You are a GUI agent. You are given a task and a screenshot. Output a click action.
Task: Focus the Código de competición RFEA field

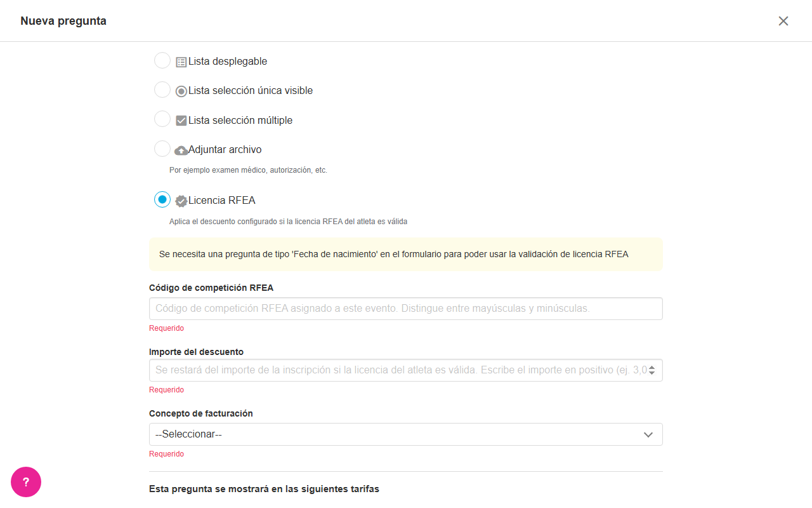(x=406, y=309)
